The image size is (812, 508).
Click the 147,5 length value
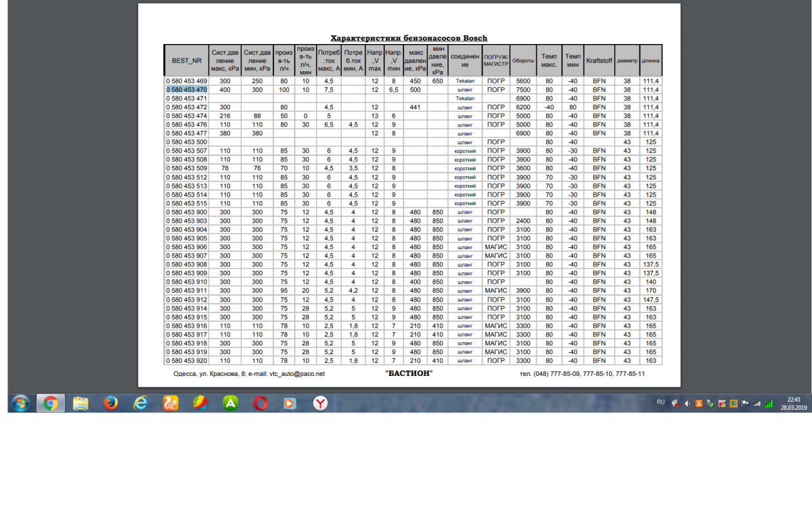651,299
